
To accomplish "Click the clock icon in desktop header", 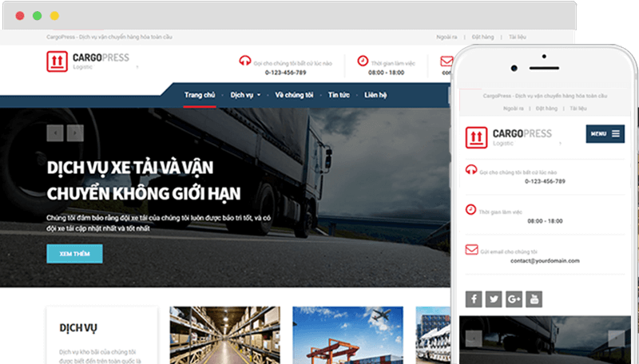I will coord(363,61).
